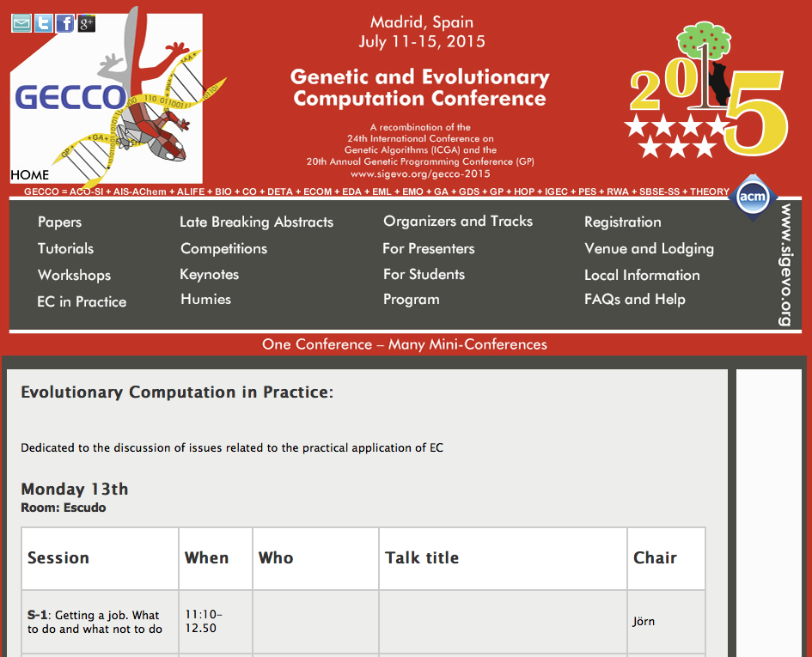
Task: Open Late Breaking Abstracts
Action: click(x=256, y=222)
